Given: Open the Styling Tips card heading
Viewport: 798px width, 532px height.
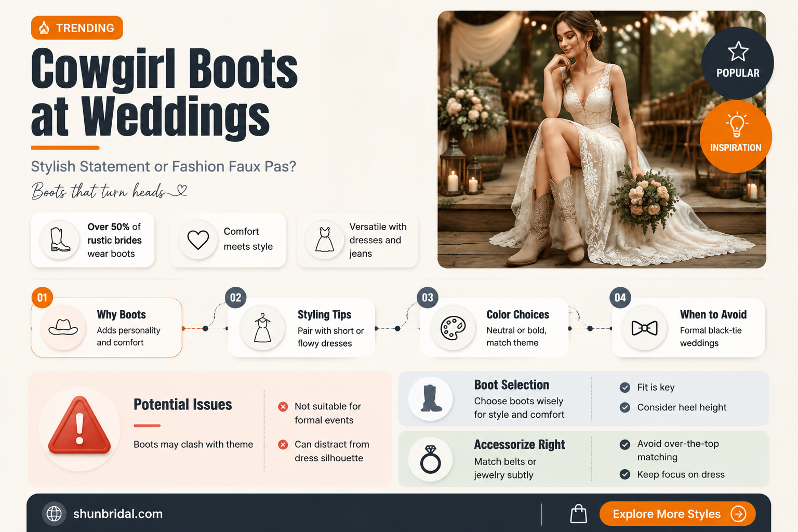Looking at the screenshot, I should point(324,314).
